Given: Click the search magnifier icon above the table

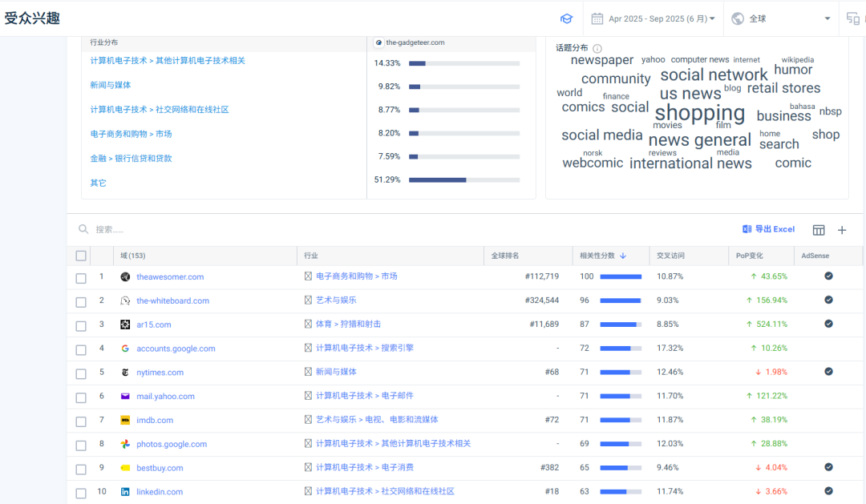Looking at the screenshot, I should [x=83, y=229].
